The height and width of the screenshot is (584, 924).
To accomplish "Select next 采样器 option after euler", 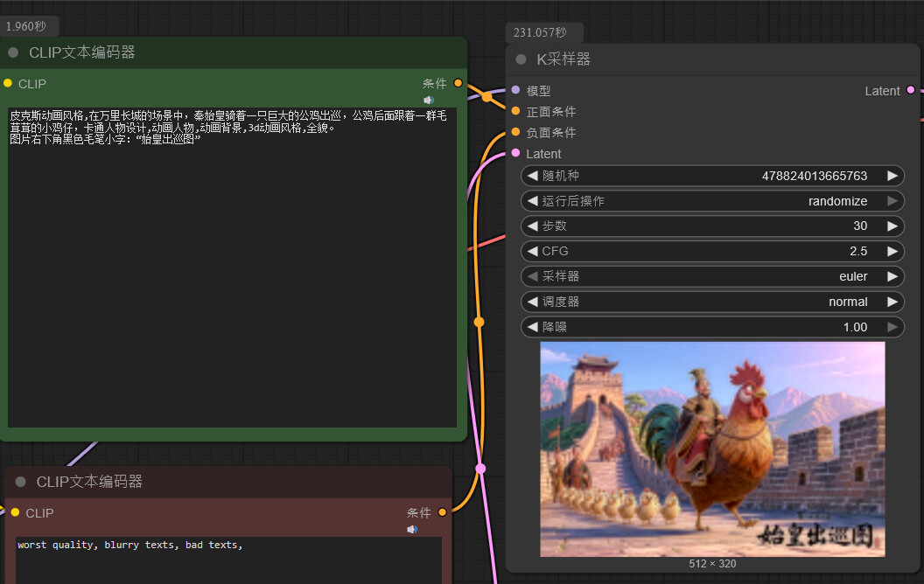I will point(892,276).
